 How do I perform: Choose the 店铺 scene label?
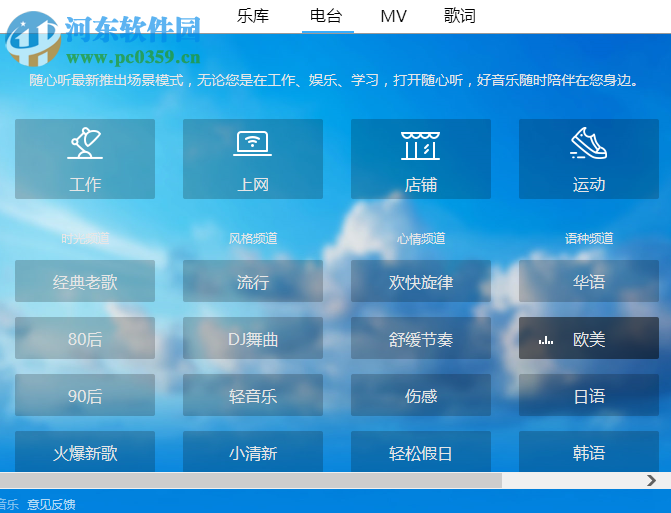click(421, 185)
